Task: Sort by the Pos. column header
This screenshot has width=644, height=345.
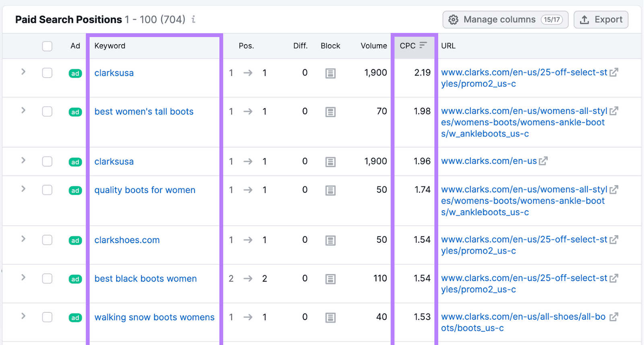Action: click(246, 46)
